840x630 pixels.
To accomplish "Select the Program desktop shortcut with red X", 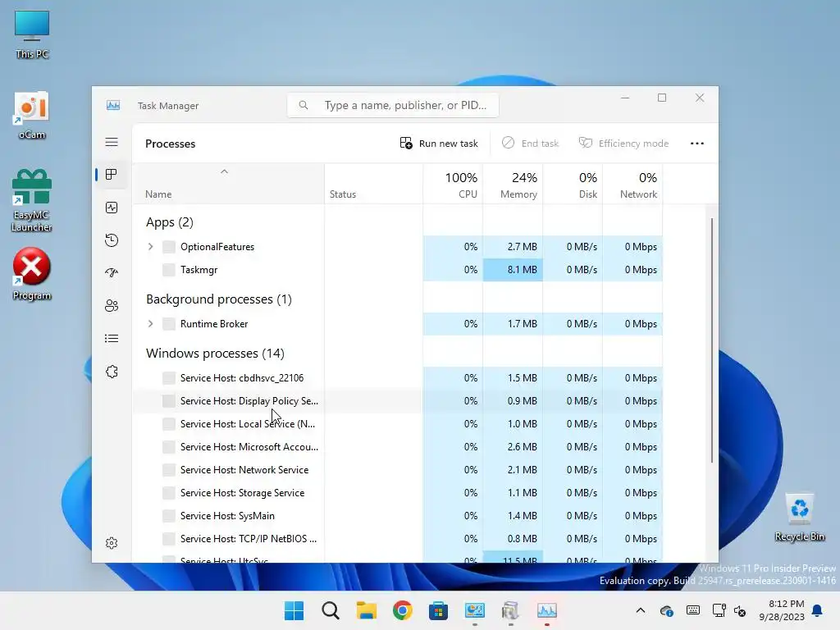I will [x=32, y=274].
